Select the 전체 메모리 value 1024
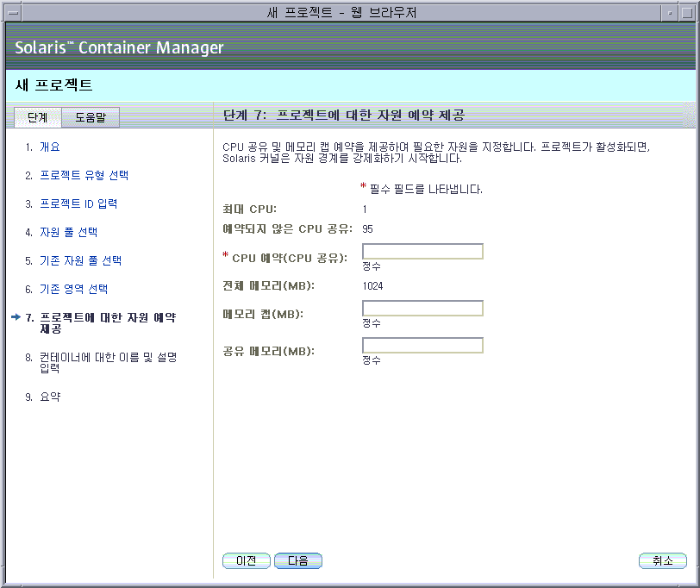700x588 pixels. pyautogui.click(x=372, y=286)
